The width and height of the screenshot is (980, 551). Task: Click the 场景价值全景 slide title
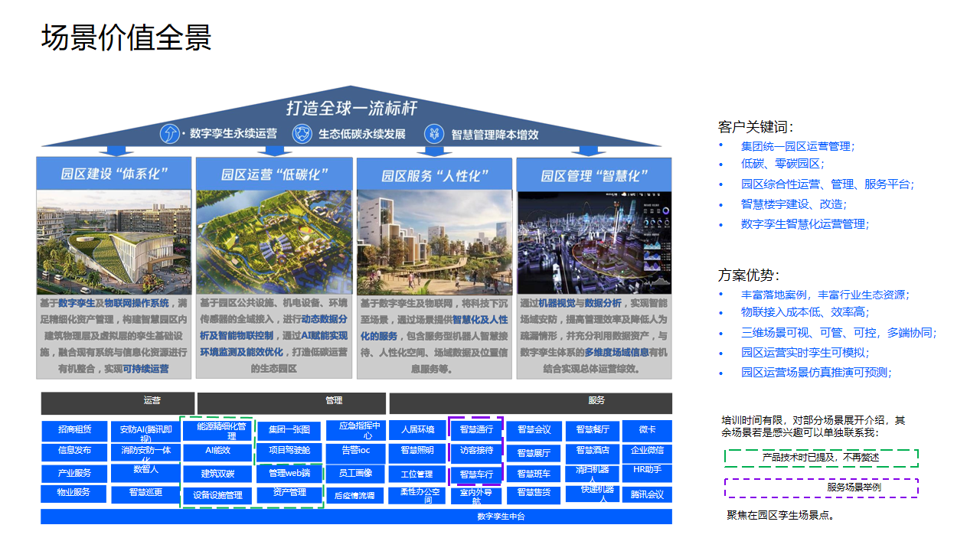tap(127, 37)
